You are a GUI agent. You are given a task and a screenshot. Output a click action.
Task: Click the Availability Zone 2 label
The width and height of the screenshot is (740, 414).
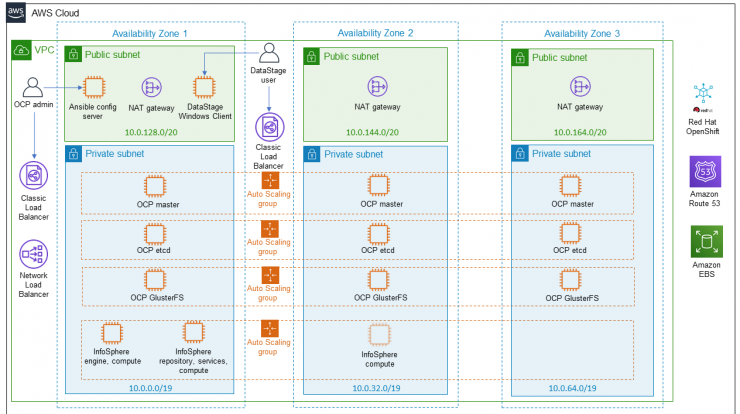[375, 33]
